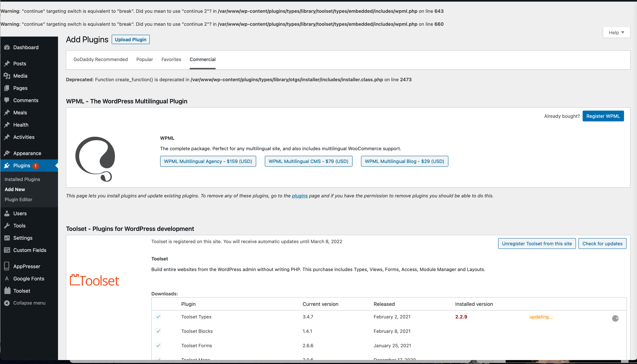
Task: Click the Plugins plug icon
Action: coord(7,166)
